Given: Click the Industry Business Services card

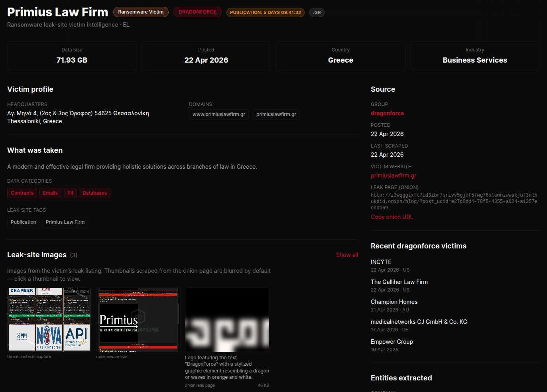Looking at the screenshot, I should tap(475, 56).
